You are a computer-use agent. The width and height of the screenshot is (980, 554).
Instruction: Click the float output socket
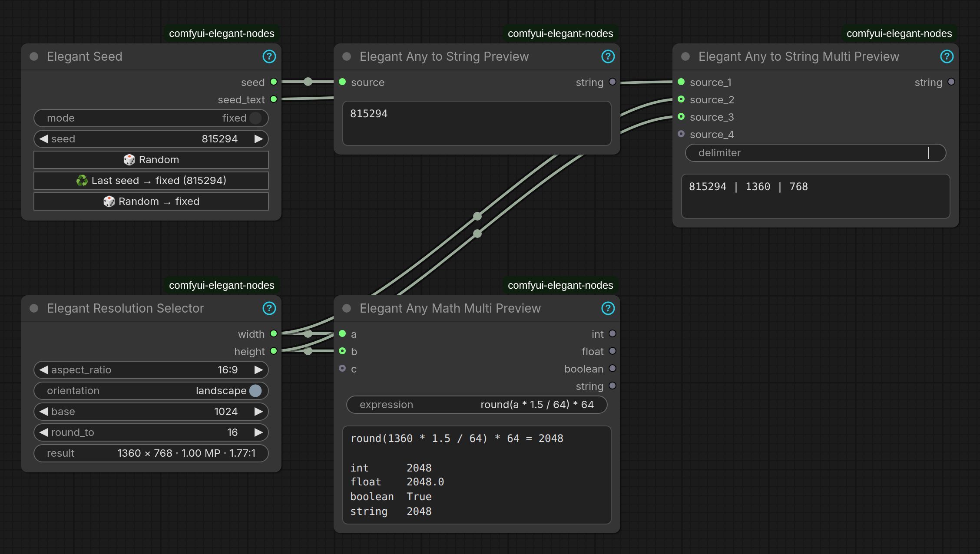click(x=612, y=351)
